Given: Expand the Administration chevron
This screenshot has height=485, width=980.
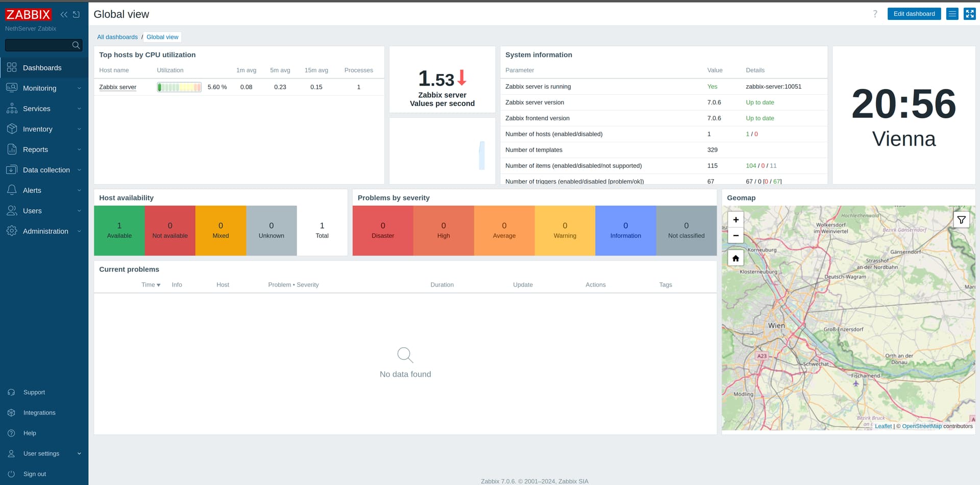Looking at the screenshot, I should (79, 231).
